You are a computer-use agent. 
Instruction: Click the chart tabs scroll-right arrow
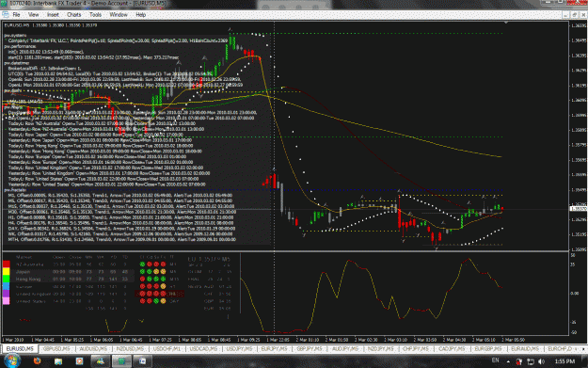[583, 349]
